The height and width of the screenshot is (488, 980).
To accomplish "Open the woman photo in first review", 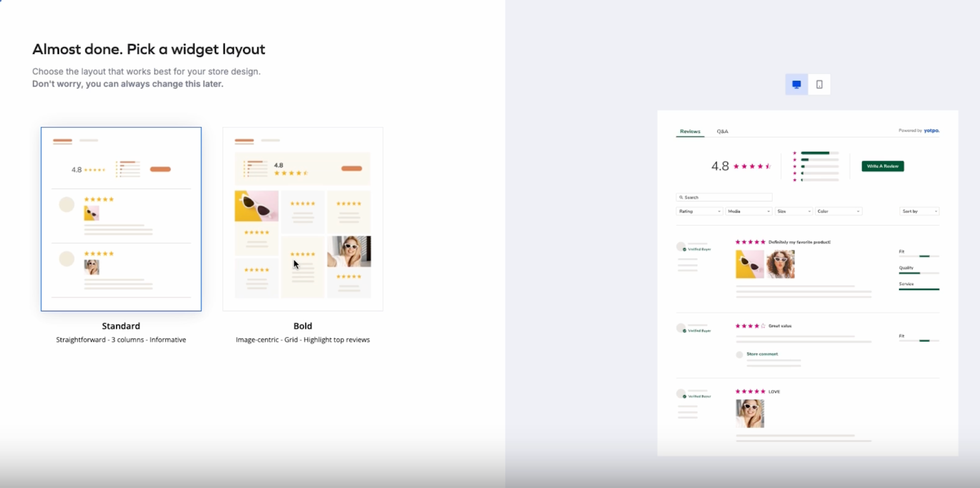I will click(x=780, y=264).
